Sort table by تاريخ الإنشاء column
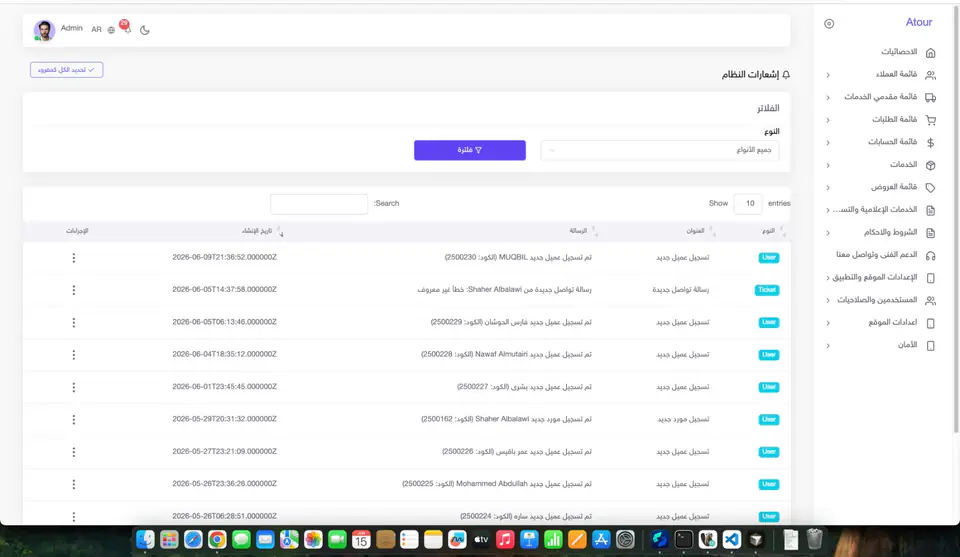This screenshot has height=557, width=960. (257, 231)
